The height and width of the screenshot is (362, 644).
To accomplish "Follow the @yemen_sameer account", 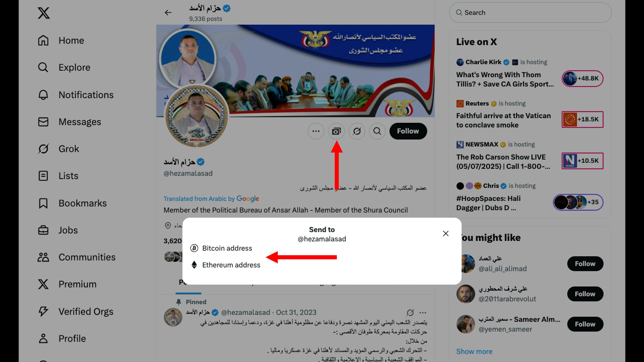I will point(585,324).
